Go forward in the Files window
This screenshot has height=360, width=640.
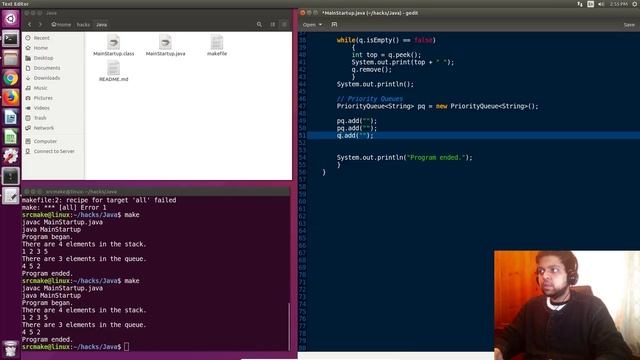click(40, 24)
